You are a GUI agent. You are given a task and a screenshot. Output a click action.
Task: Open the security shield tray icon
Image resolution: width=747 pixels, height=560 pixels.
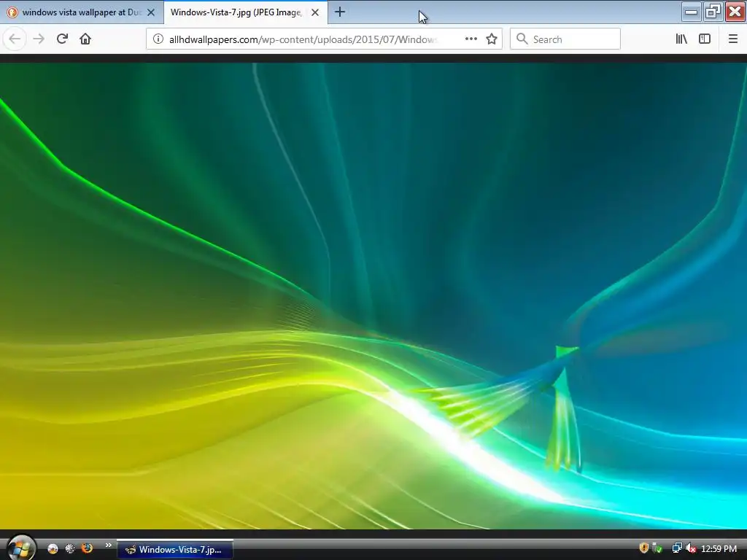[644, 548]
